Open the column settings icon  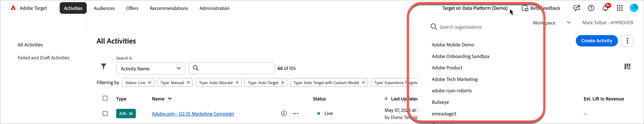tap(627, 67)
